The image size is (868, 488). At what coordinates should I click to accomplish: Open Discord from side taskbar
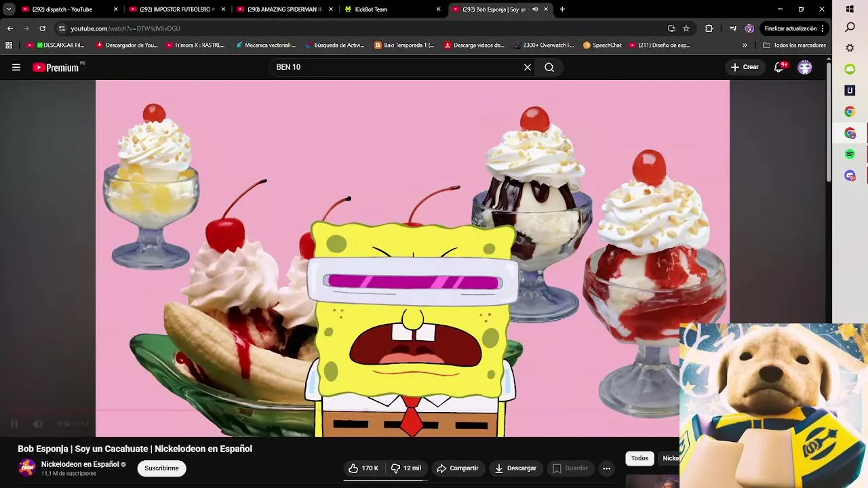[x=850, y=176]
